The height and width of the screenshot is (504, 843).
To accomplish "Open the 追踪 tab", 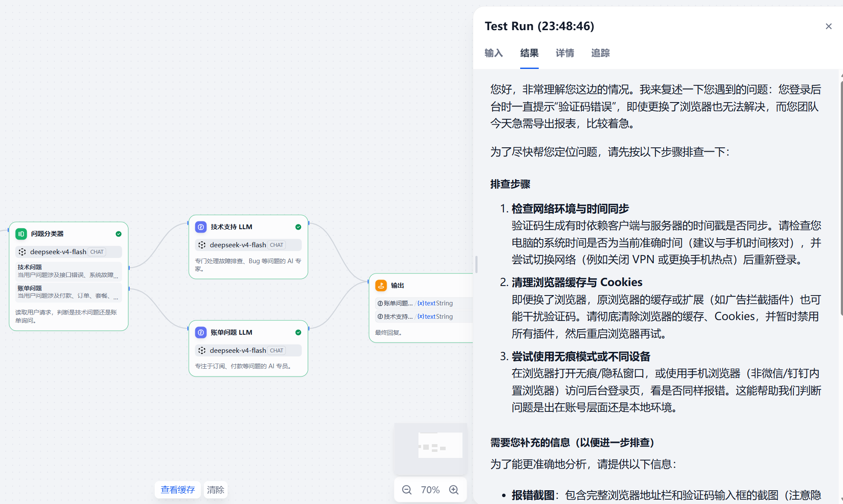I will [600, 53].
